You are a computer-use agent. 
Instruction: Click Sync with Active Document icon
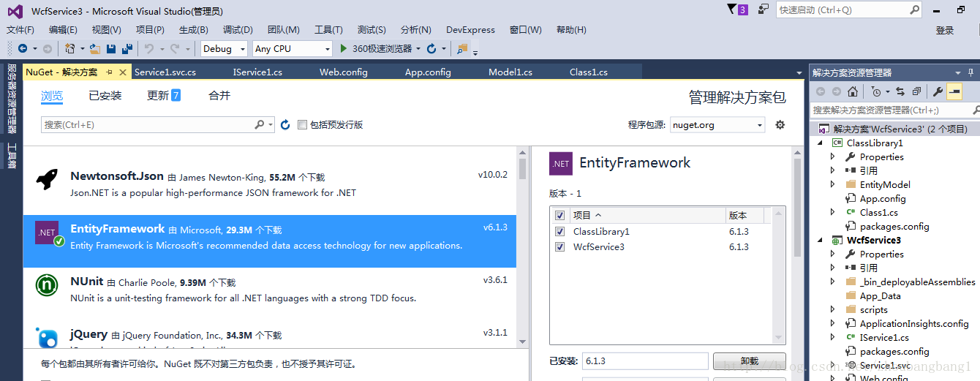click(x=900, y=91)
